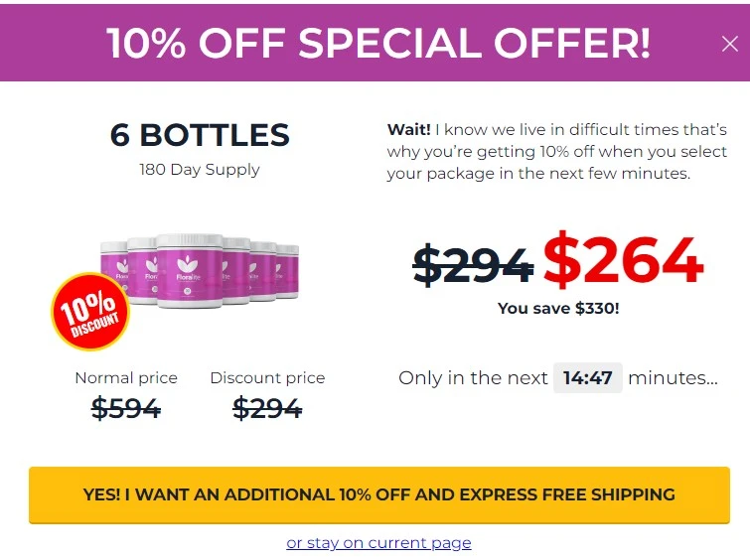Screen dimensions: 750x560
Task: Close the special offer popup with X
Action: (729, 44)
